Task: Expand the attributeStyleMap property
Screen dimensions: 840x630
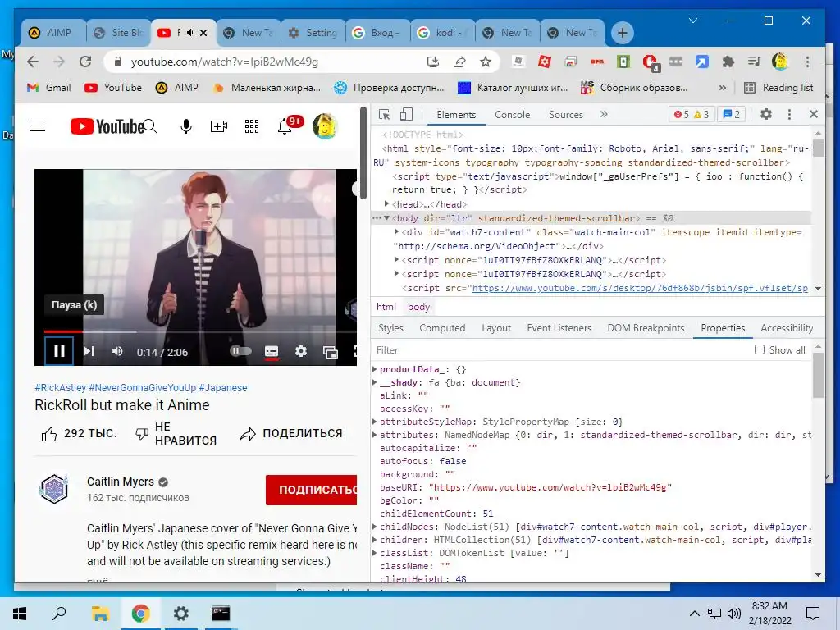Action: tap(375, 422)
